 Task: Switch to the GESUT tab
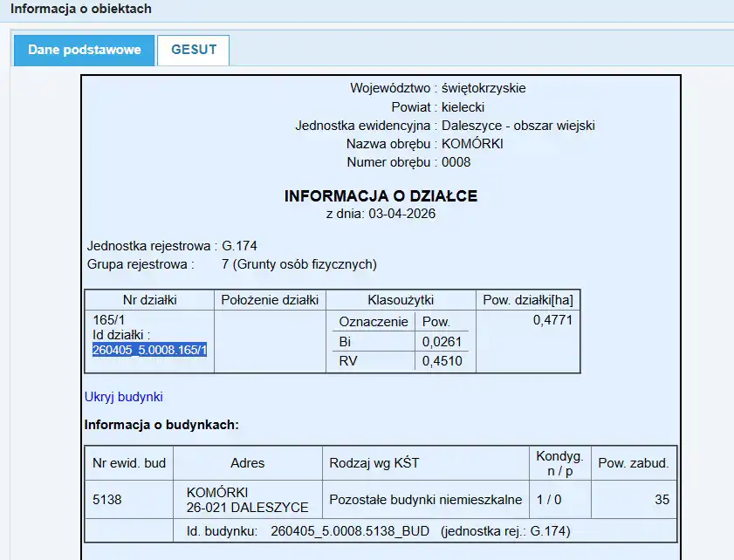tap(193, 50)
